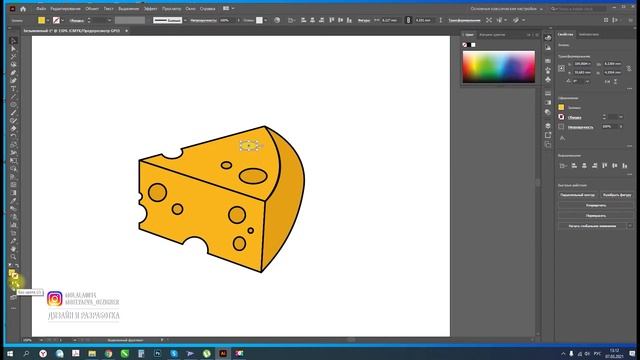Image resolution: width=640 pixels, height=360 pixels.
Task: Select the Column Graph tool
Action: coord(13,225)
